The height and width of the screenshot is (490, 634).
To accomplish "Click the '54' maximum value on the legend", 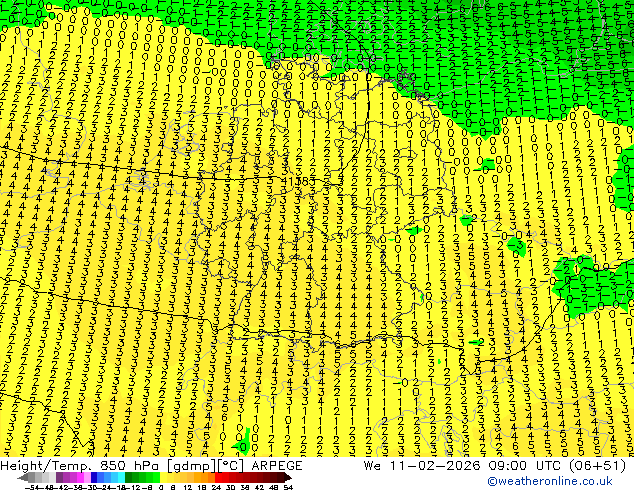I will 288,487.
